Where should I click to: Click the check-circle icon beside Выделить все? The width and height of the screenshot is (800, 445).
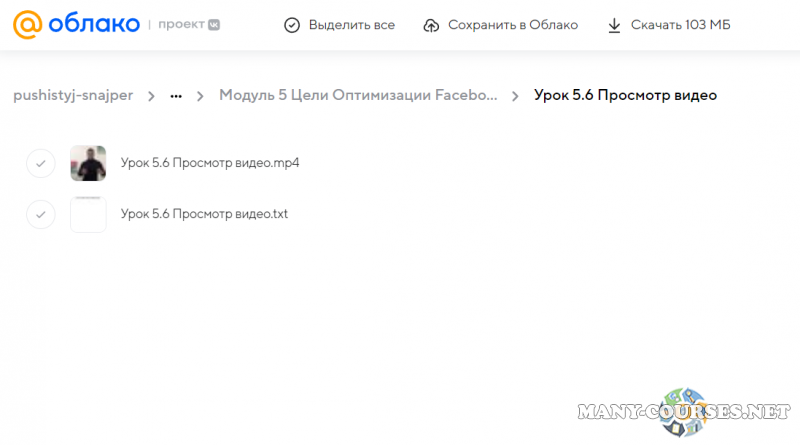point(292,25)
